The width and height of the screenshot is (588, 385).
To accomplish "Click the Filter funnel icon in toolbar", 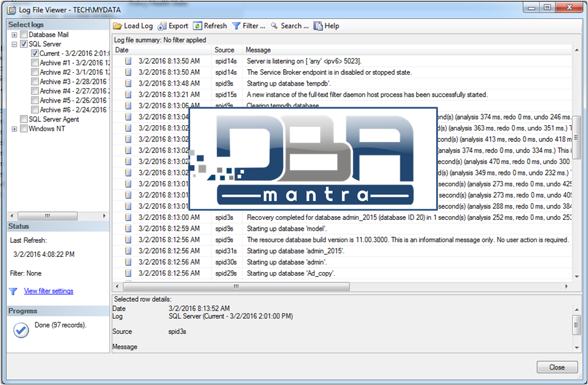I will (x=236, y=26).
